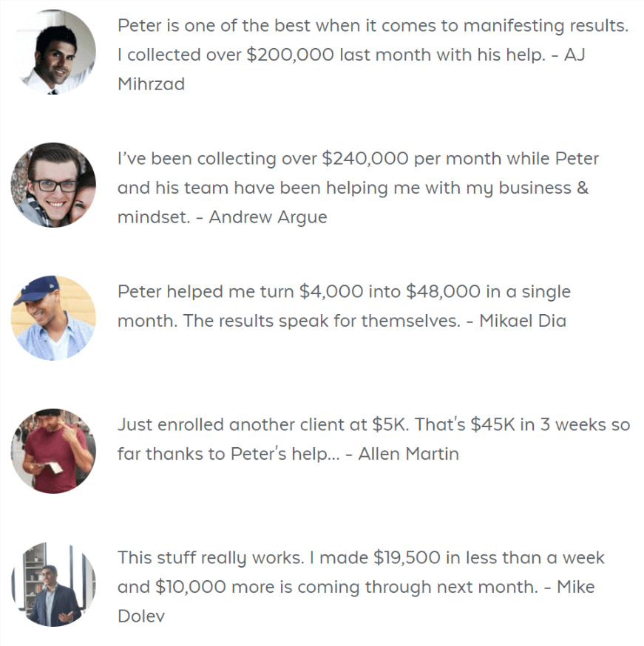Open the photo of man wearing glasses
Screen dimensions: 644x646
coord(53,185)
